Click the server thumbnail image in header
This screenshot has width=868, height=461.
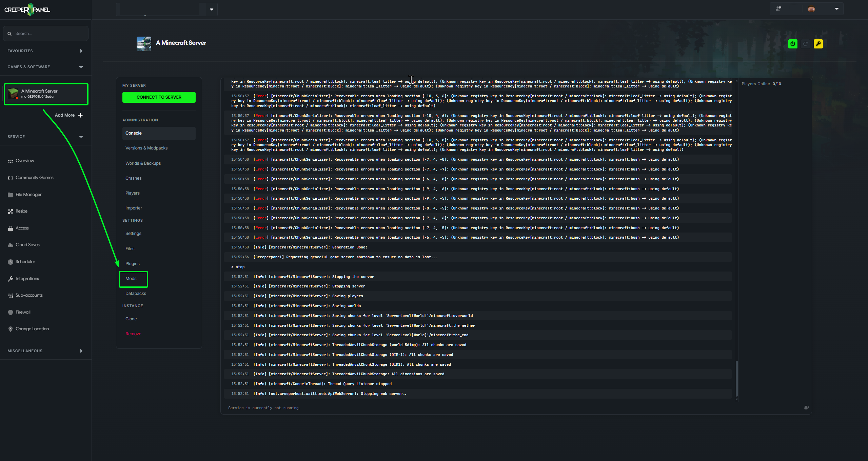click(144, 44)
